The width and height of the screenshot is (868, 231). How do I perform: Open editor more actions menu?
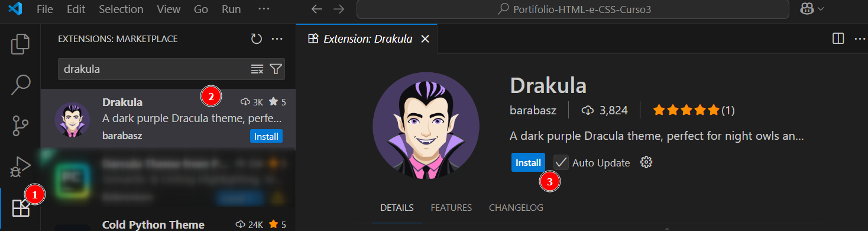pos(860,39)
